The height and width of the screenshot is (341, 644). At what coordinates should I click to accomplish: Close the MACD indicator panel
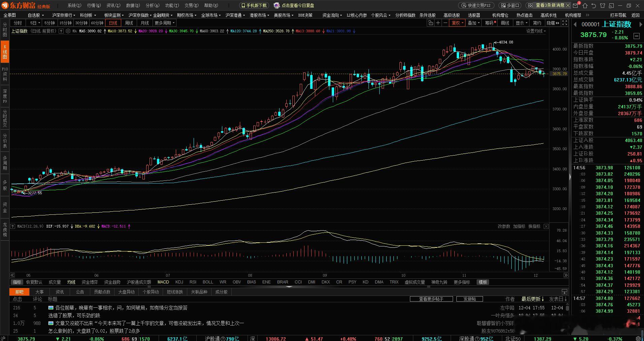tap(546, 226)
